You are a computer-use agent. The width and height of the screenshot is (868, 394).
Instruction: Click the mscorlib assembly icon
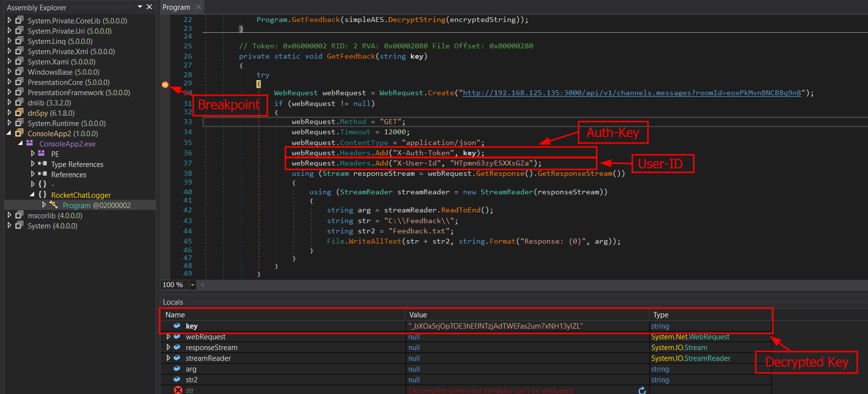coord(19,215)
